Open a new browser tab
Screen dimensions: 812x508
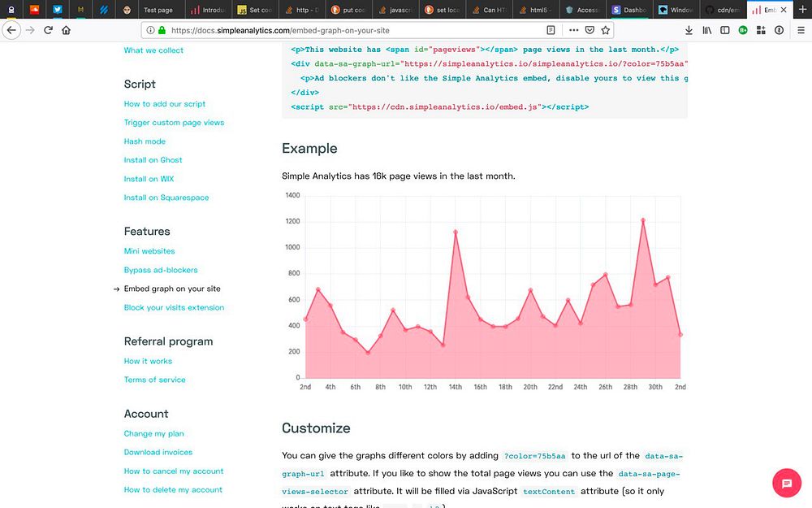click(802, 9)
